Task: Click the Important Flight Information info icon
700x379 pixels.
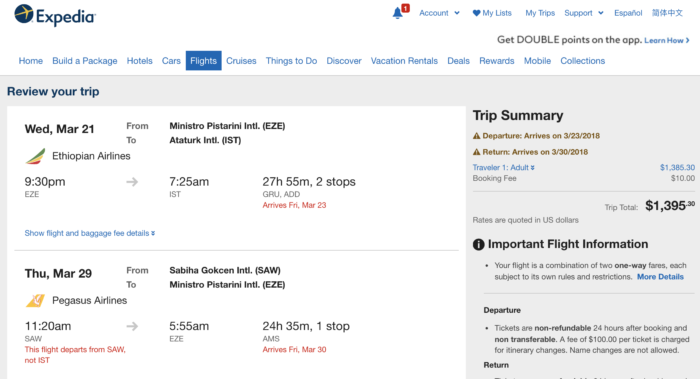Action: pyautogui.click(x=478, y=244)
